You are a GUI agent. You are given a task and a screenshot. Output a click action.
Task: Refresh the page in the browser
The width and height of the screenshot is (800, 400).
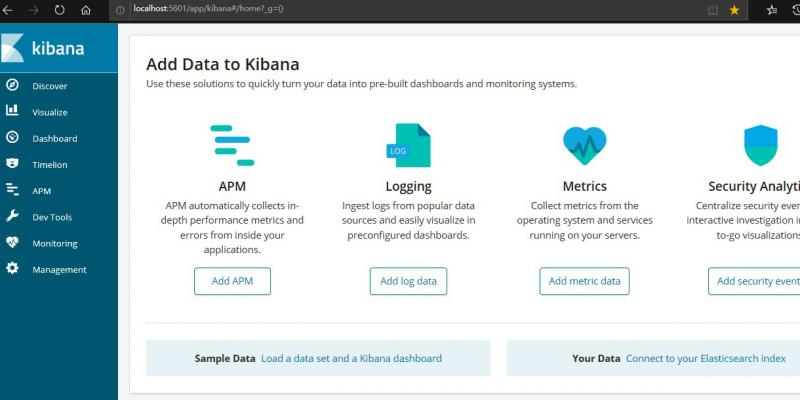59,9
